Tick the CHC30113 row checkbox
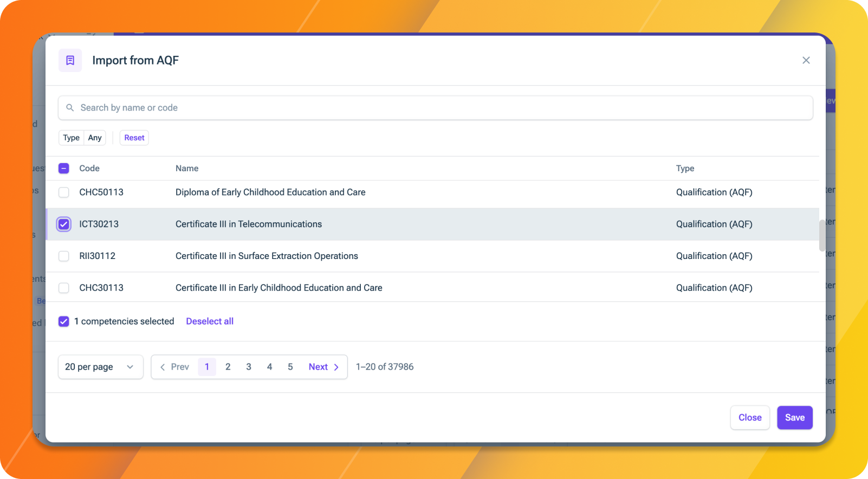This screenshot has height=479, width=868. point(64,288)
